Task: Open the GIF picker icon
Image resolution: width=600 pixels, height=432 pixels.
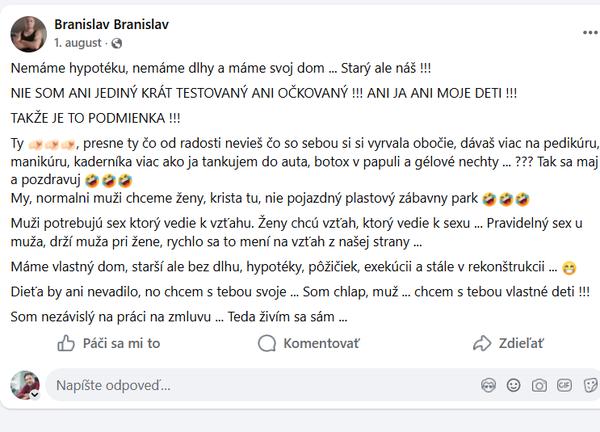Action: pos(565,385)
